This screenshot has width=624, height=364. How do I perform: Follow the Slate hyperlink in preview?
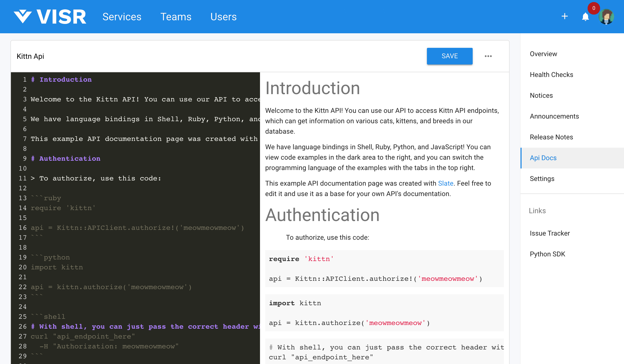(446, 183)
